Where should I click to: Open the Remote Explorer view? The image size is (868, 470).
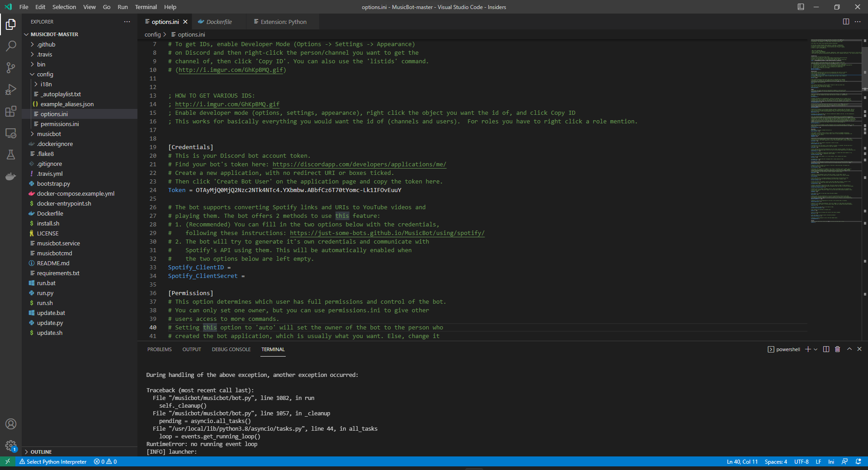coord(11,133)
